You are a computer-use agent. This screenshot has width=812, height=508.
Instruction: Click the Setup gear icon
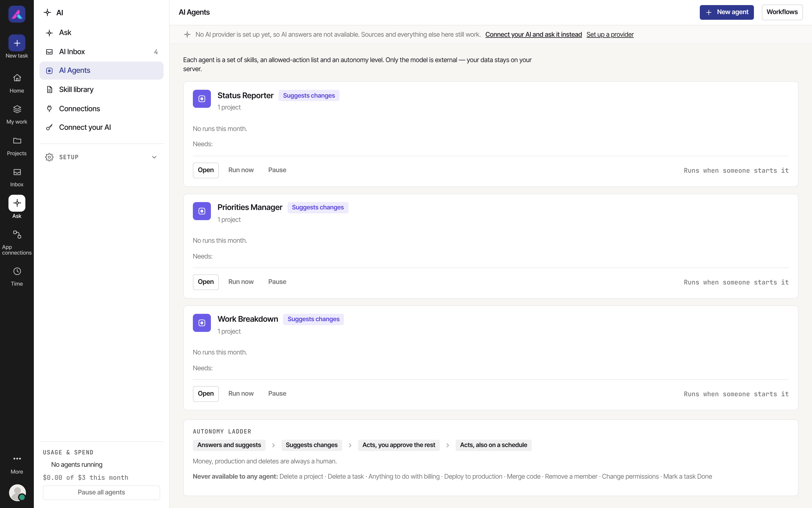[49, 157]
